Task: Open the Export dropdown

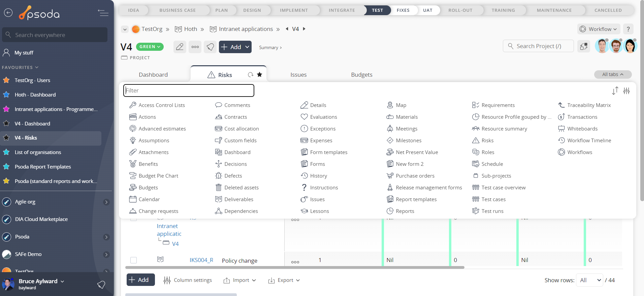Action: coord(284,280)
